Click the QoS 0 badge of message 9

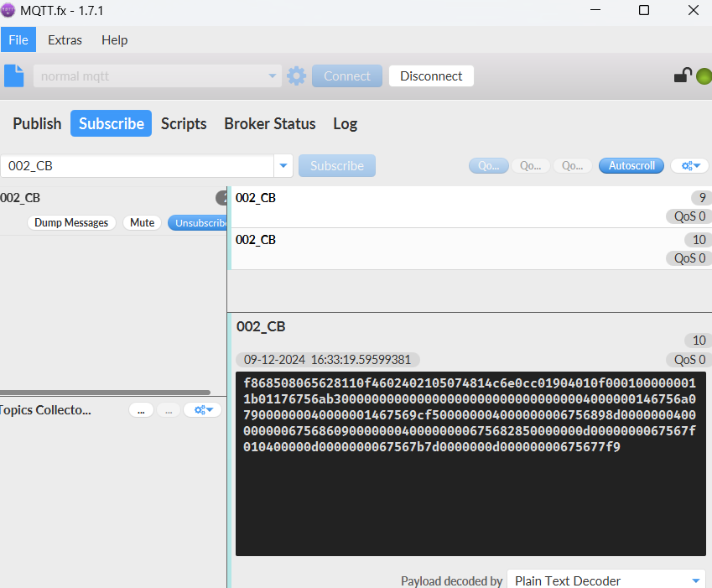(x=689, y=216)
